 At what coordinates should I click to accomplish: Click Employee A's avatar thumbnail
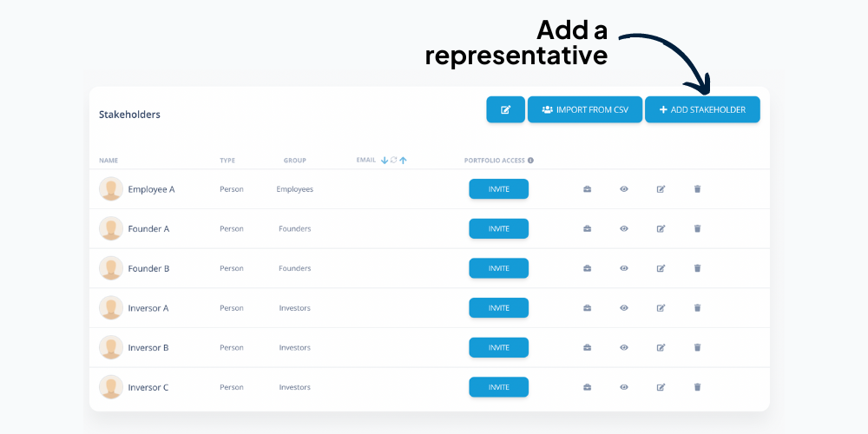point(111,188)
